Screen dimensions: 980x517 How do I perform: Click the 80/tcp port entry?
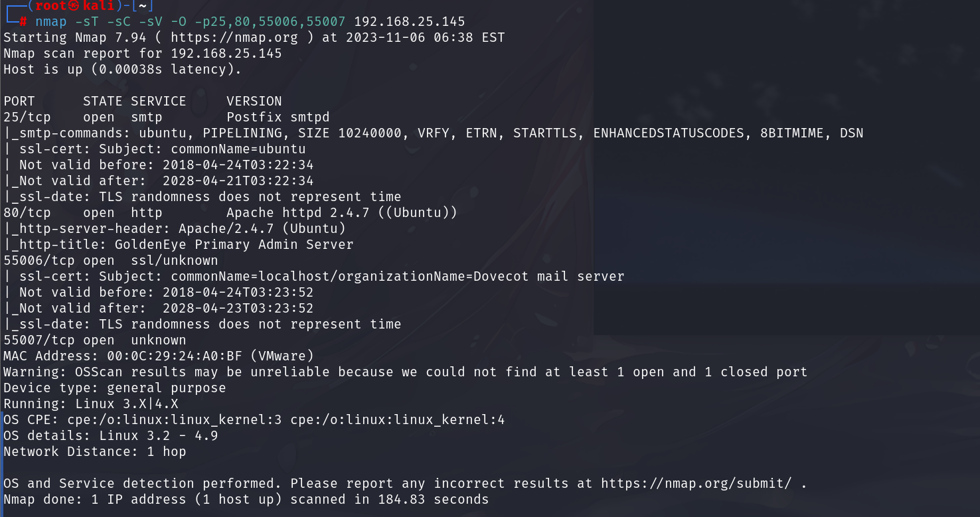tap(27, 213)
